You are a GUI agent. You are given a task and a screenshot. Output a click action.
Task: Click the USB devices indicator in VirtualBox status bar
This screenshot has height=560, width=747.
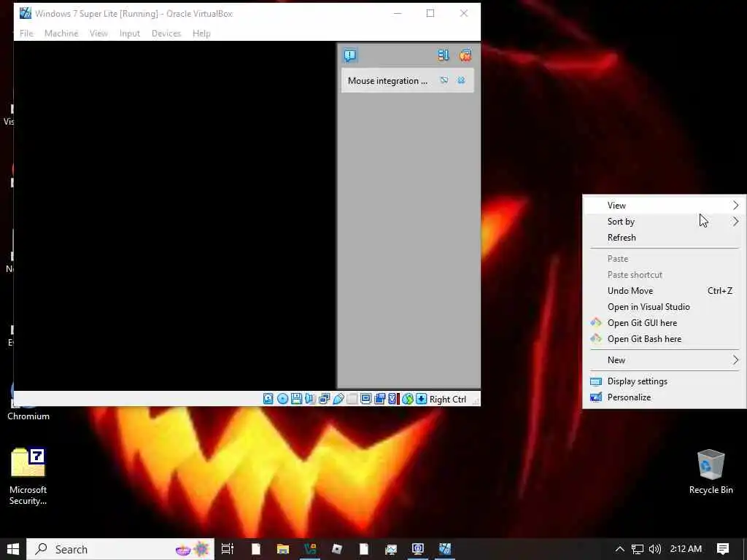338,399
